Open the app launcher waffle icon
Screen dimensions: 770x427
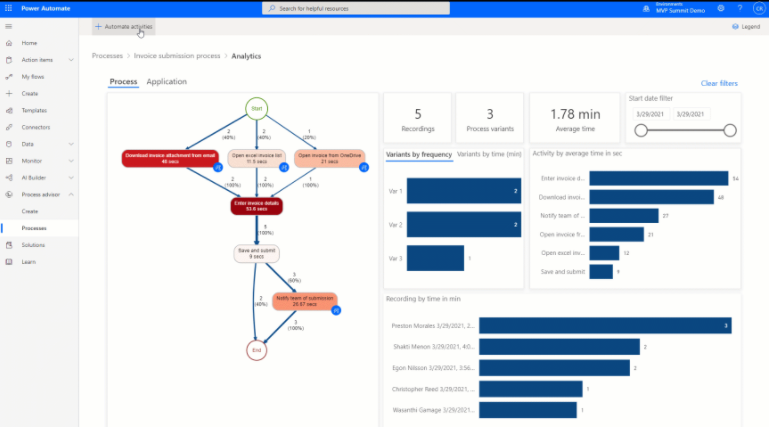[8, 8]
